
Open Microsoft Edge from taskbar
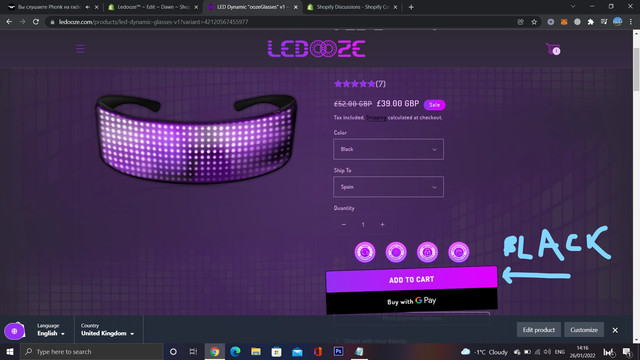pyautogui.click(x=235, y=351)
